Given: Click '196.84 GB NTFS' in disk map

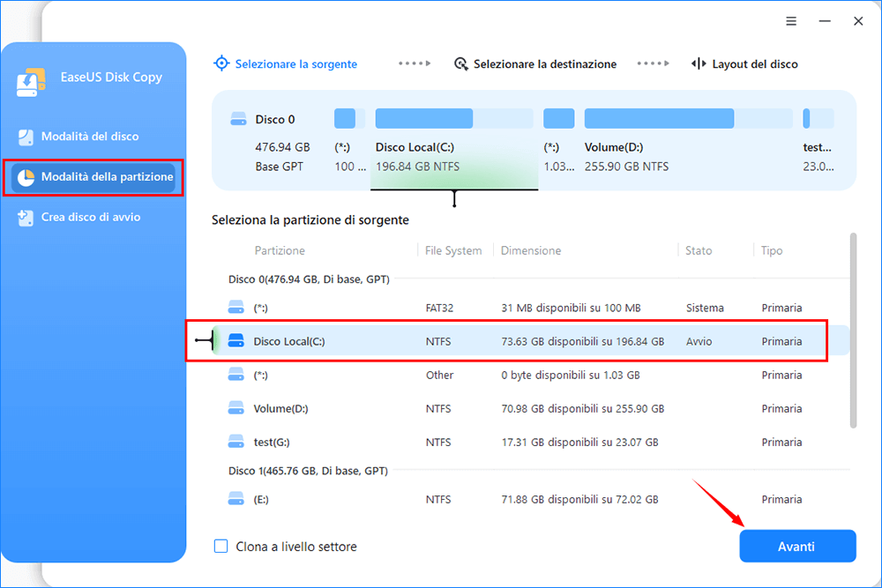Looking at the screenshot, I should click(x=417, y=167).
